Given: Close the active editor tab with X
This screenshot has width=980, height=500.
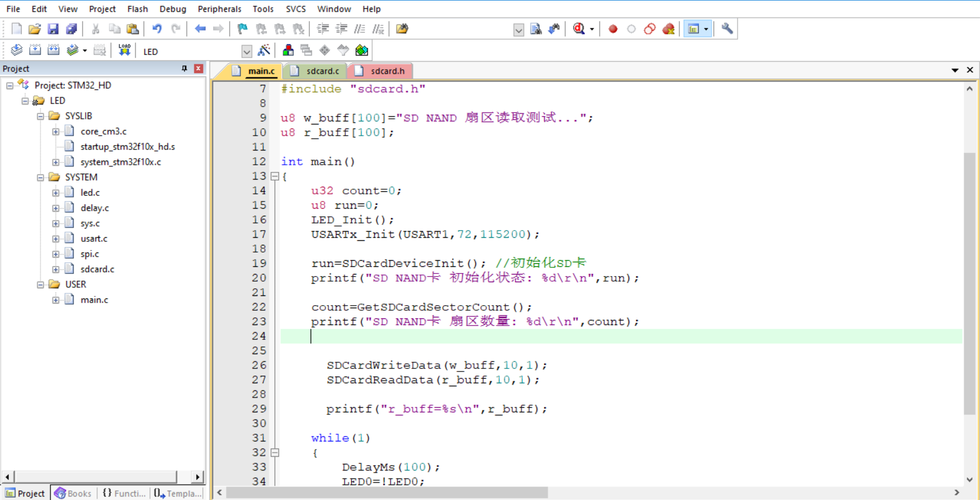Looking at the screenshot, I should (x=970, y=70).
